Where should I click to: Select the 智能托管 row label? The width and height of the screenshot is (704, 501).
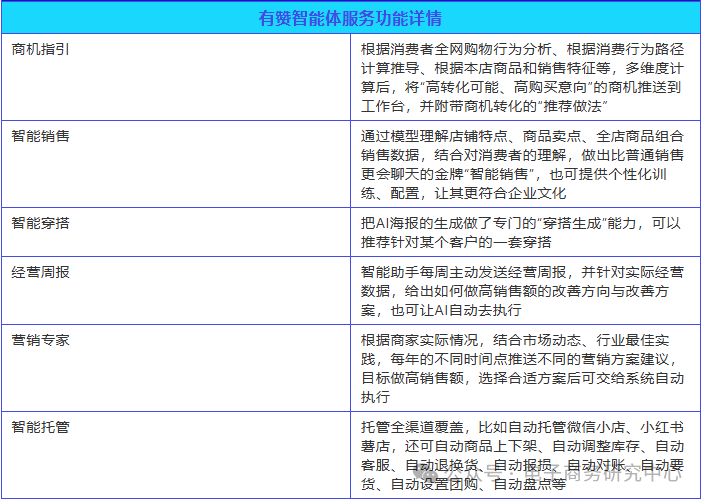coord(40,427)
